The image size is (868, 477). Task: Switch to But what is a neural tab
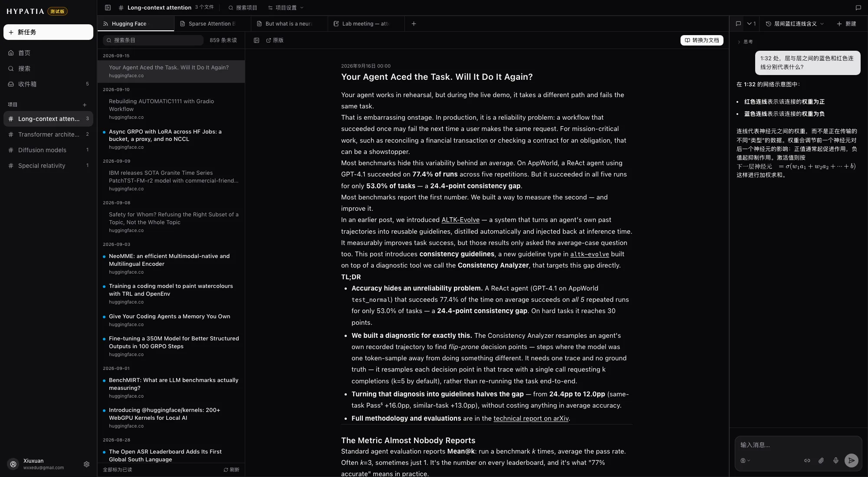click(289, 24)
